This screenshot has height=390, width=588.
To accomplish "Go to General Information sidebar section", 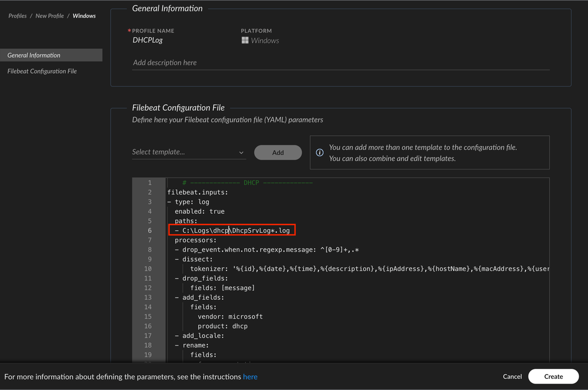I will pos(34,55).
